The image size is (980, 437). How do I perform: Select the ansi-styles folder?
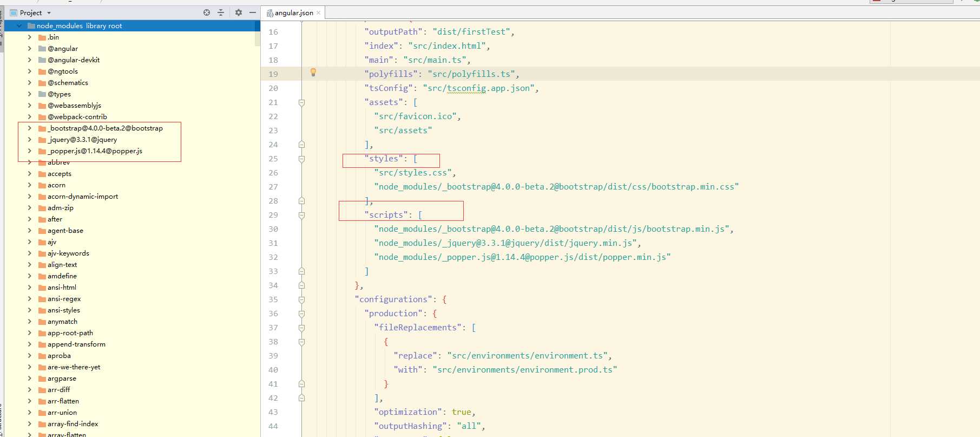(x=63, y=310)
